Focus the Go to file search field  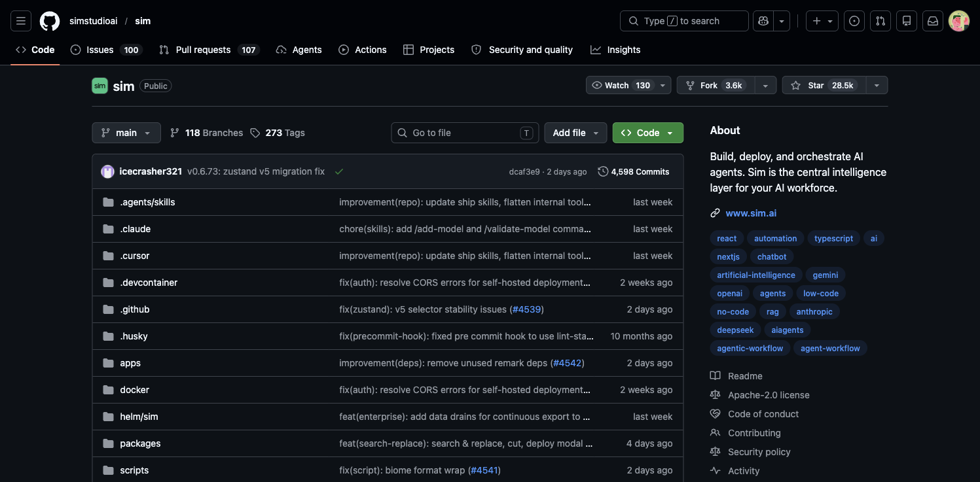465,133
